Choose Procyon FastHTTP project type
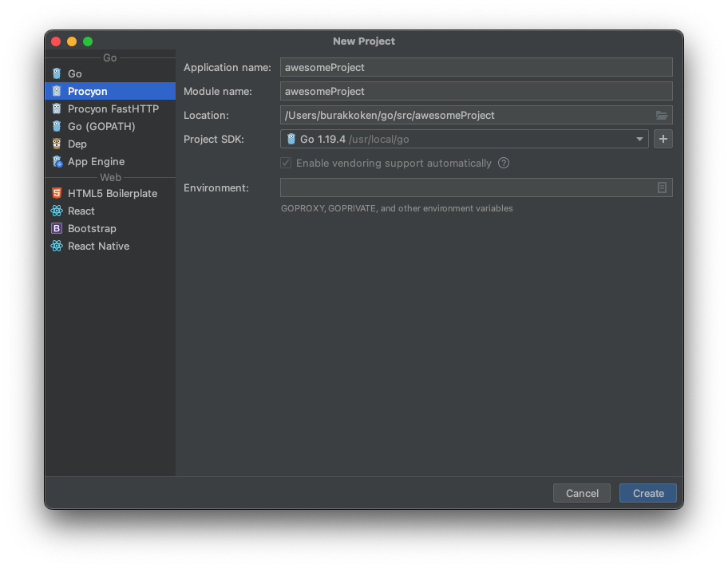Image resolution: width=728 pixels, height=568 pixels. pos(110,109)
